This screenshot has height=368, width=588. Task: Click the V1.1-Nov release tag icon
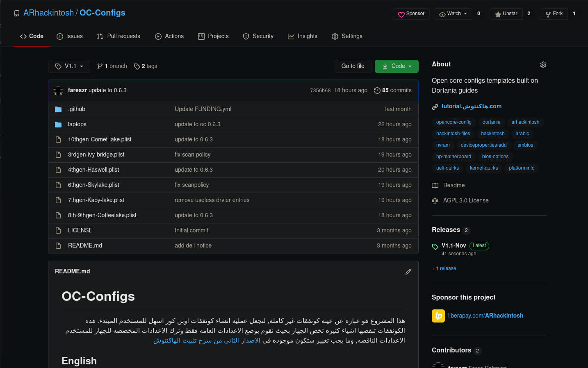pyautogui.click(x=435, y=246)
